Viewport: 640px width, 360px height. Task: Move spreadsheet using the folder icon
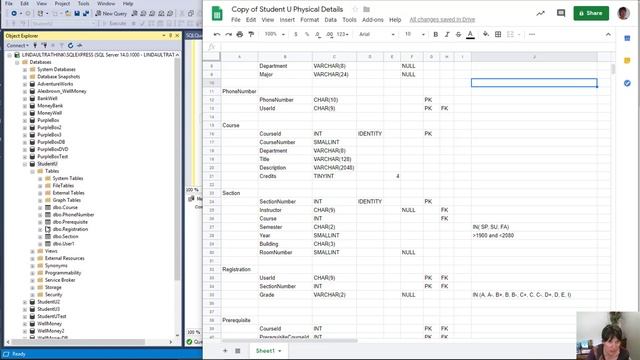click(x=367, y=9)
